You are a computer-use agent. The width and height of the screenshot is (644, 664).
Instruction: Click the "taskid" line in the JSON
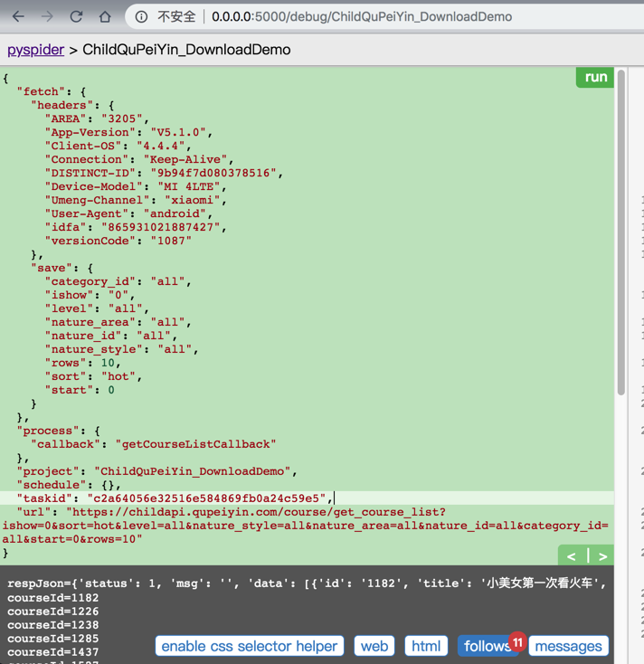pos(175,498)
